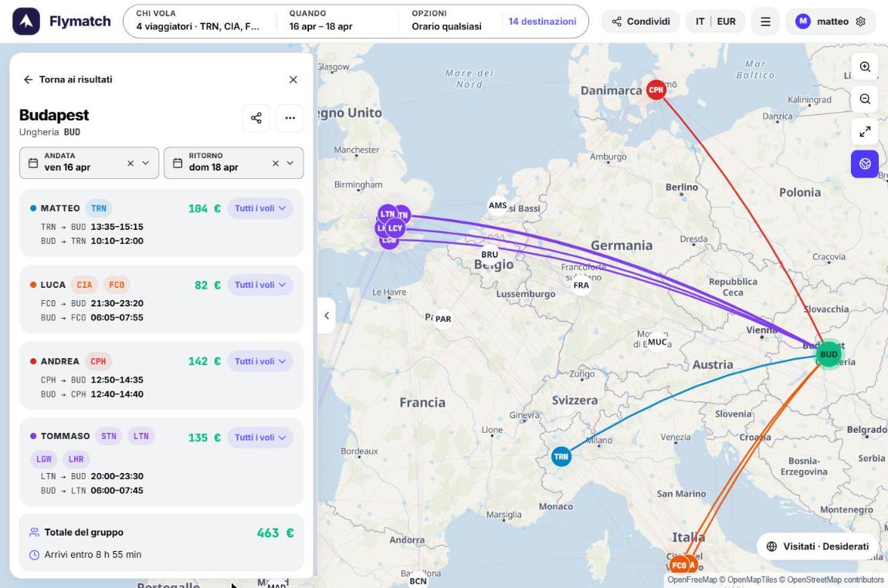Open Tutti i voli for Matteo

(x=260, y=208)
